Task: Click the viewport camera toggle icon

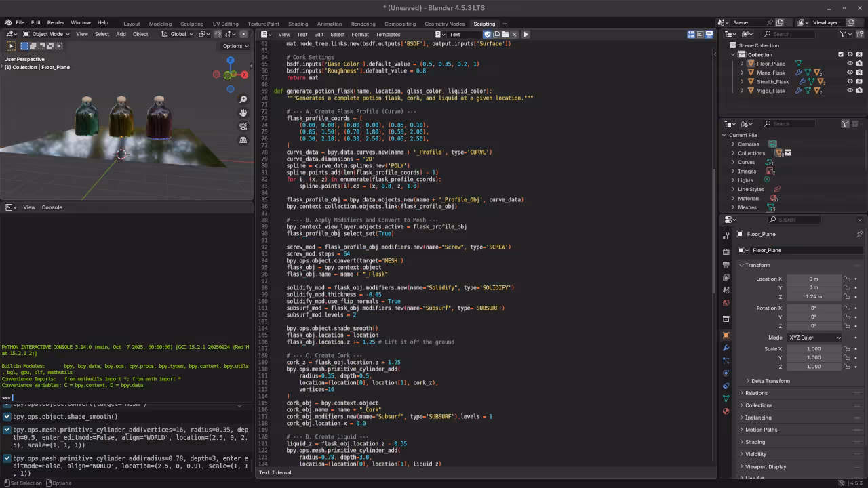Action: pos(243,126)
